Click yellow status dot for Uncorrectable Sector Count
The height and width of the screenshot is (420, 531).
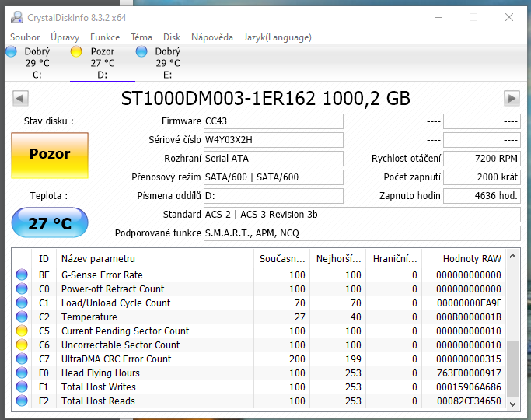(x=22, y=345)
